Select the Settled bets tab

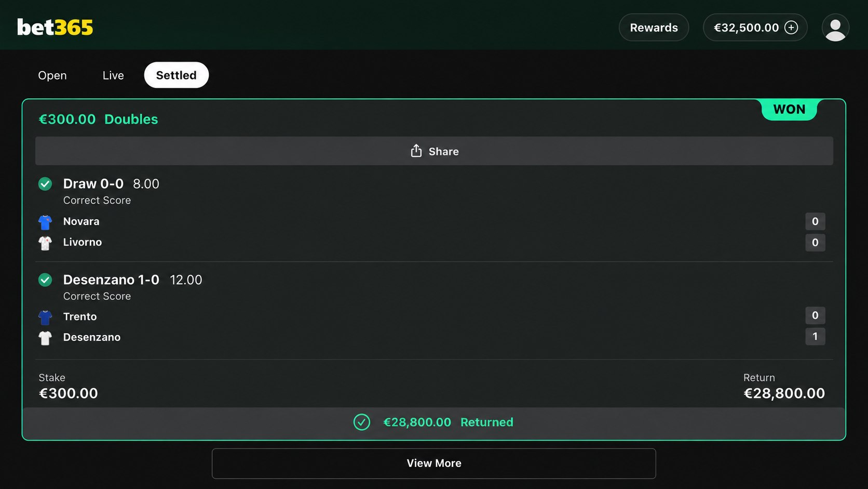pos(177,75)
